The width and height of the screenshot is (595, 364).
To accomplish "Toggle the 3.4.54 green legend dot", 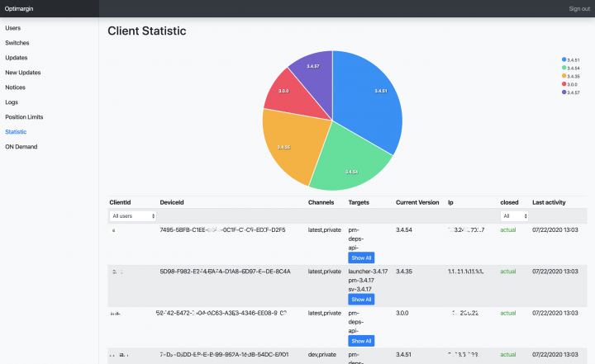I will click(564, 68).
